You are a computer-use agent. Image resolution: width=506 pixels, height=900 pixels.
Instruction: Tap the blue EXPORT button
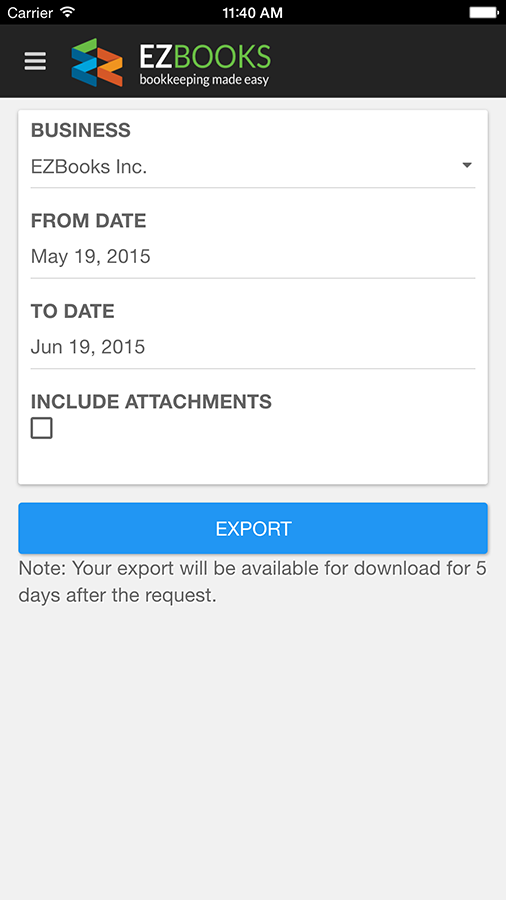pyautogui.click(x=253, y=528)
